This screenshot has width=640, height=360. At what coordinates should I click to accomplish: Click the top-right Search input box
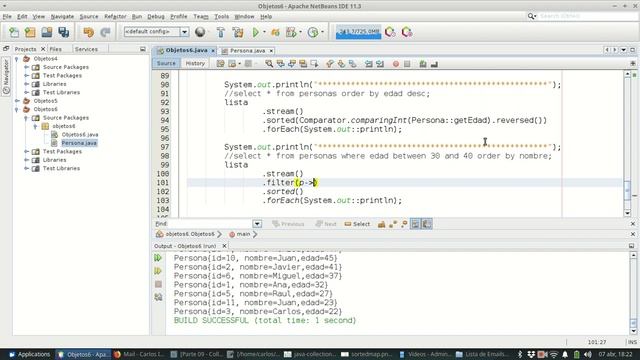click(587, 16)
